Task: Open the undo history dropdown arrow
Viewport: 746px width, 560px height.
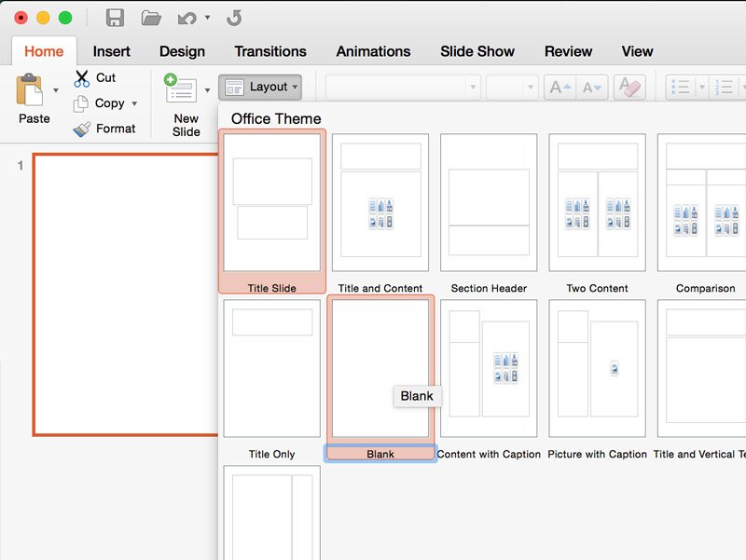Action: (207, 18)
